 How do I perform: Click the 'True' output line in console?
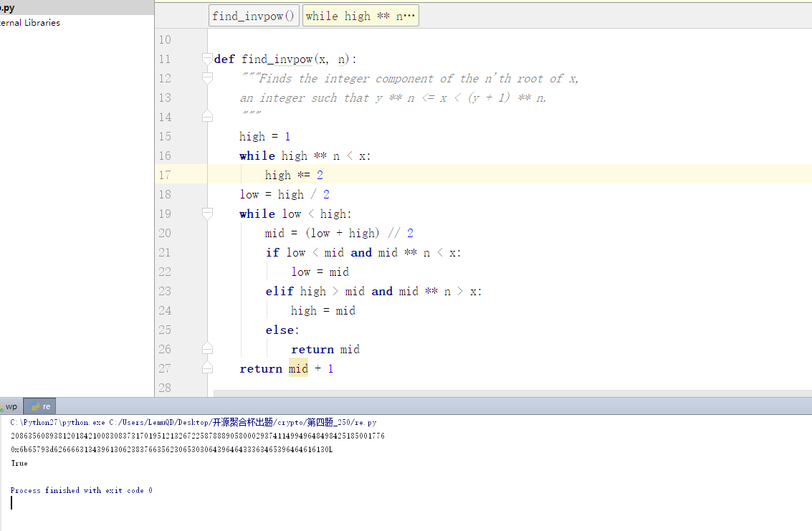tap(19, 464)
